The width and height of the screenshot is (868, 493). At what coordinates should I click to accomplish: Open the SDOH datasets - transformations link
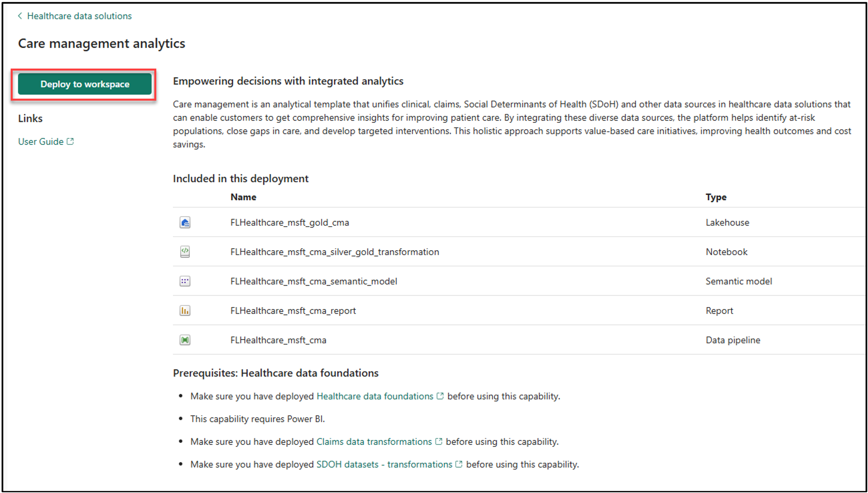point(384,464)
